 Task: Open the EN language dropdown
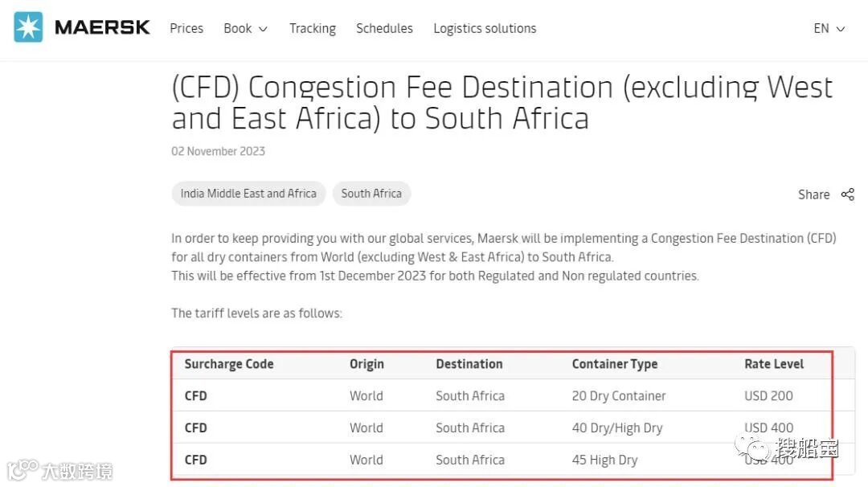(x=829, y=28)
